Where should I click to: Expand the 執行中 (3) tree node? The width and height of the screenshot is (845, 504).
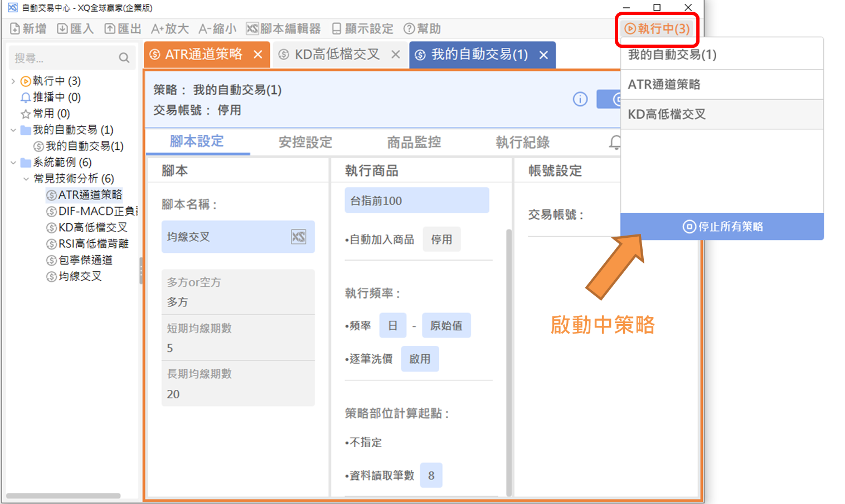coord(13,81)
